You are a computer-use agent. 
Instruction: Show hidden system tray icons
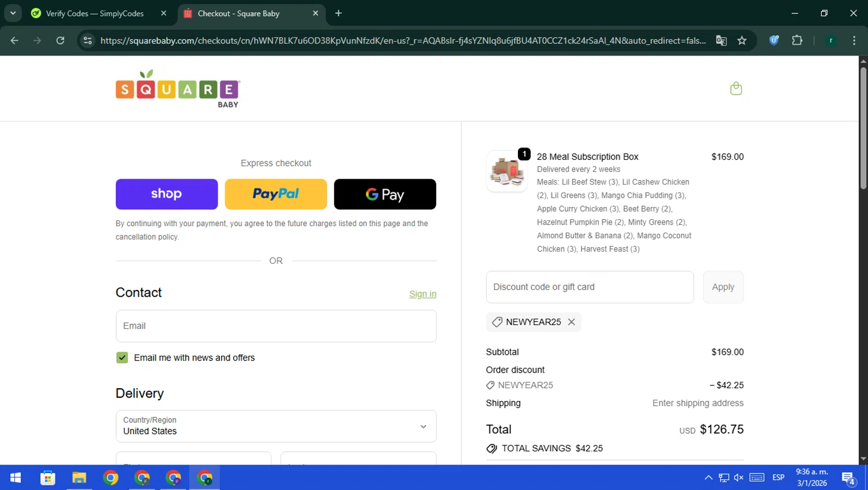(708, 478)
